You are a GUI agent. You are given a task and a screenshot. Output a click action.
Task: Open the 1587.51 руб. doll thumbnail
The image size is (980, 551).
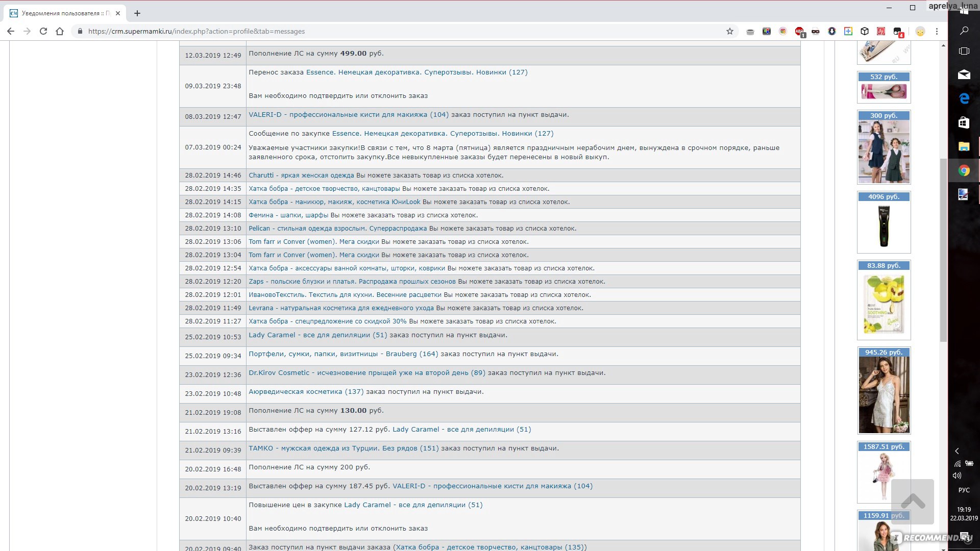(x=884, y=472)
